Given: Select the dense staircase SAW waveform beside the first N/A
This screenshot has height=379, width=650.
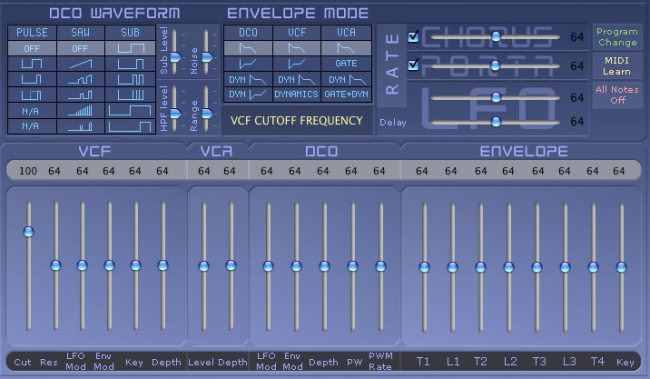Looking at the screenshot, I should pyautogui.click(x=80, y=111).
